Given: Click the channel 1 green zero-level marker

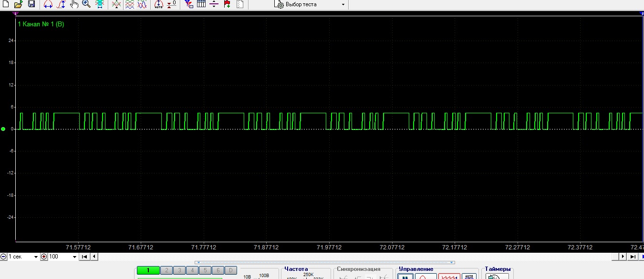Looking at the screenshot, I should 3,129.
